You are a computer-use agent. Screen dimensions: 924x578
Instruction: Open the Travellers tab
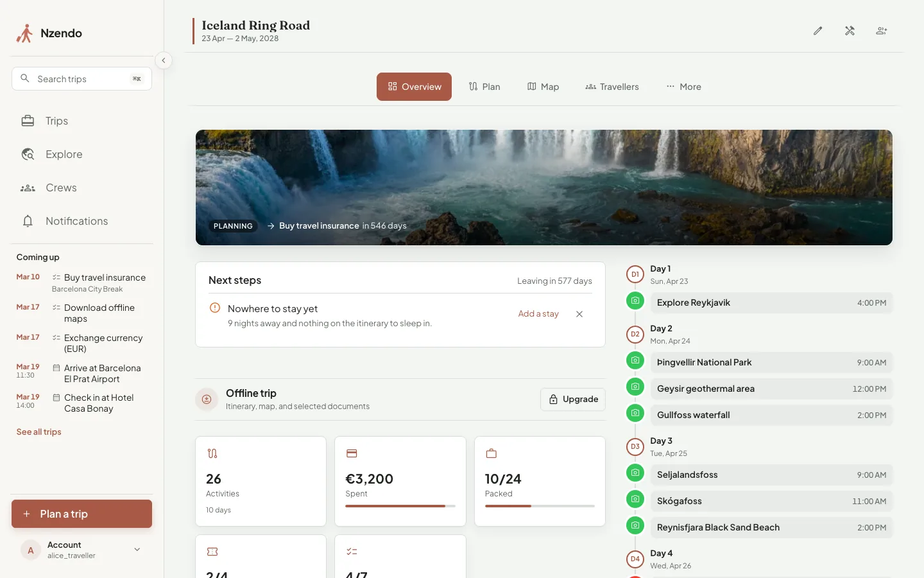point(612,87)
